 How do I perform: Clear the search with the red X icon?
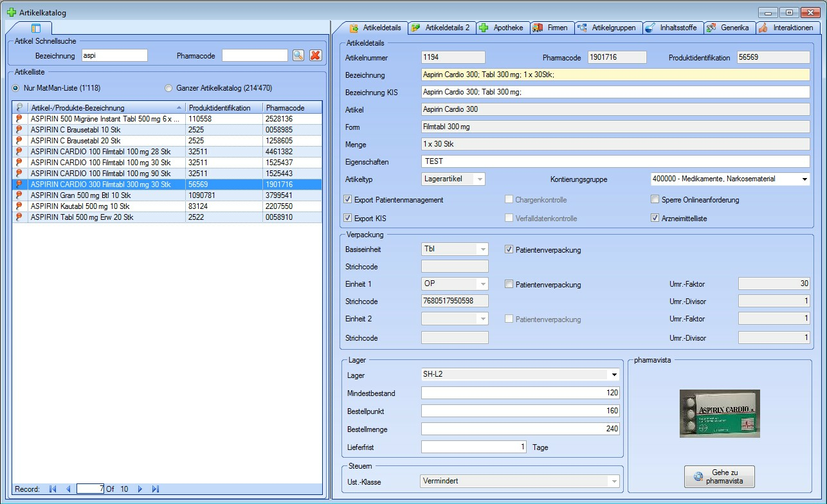(315, 56)
